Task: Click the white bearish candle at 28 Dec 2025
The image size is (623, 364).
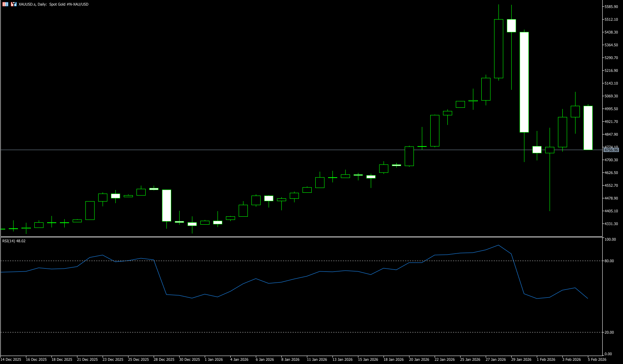Action: tap(166, 205)
